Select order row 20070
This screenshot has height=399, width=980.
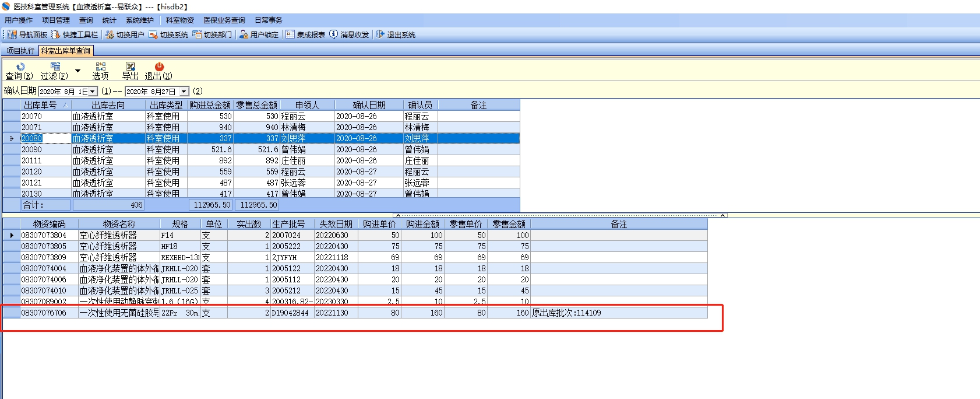click(261, 116)
